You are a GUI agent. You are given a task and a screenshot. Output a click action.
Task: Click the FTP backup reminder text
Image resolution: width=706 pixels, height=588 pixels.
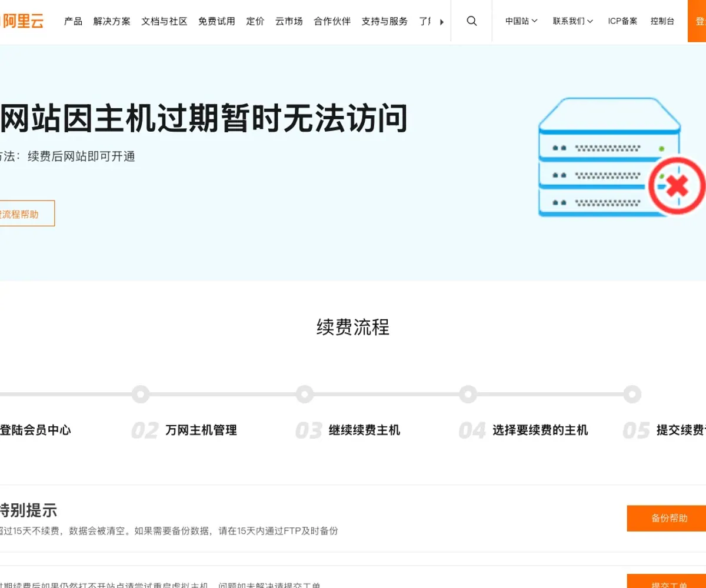169,531
